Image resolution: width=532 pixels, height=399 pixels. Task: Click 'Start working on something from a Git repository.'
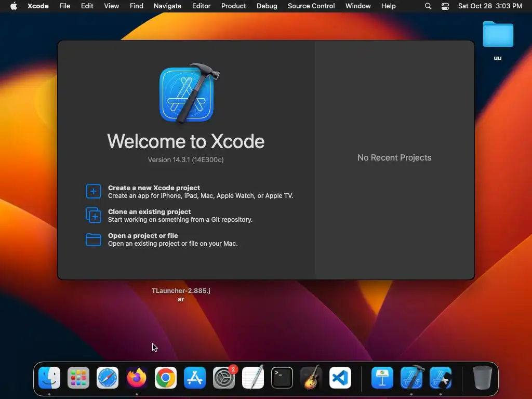[180, 220]
